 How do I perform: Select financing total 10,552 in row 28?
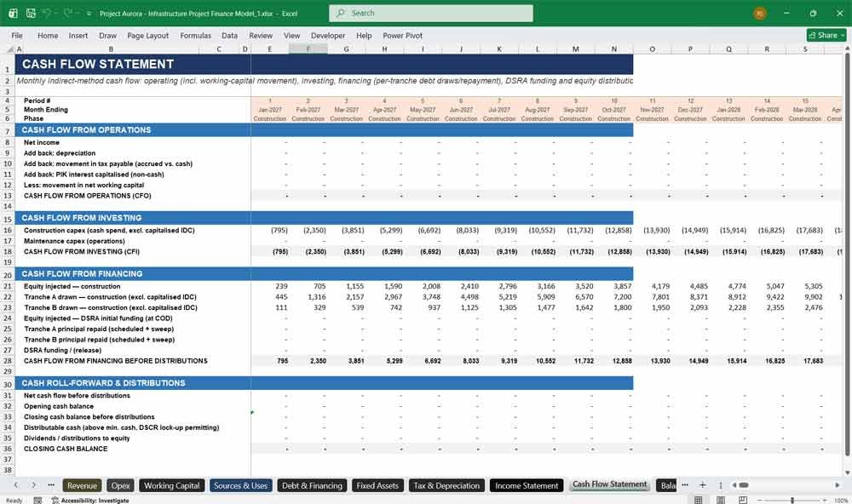545,361
